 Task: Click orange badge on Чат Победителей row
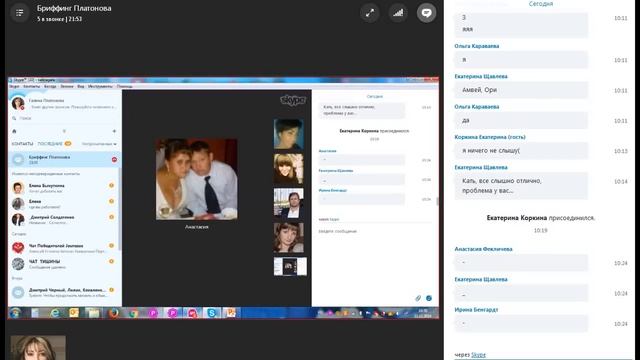[x=111, y=245]
